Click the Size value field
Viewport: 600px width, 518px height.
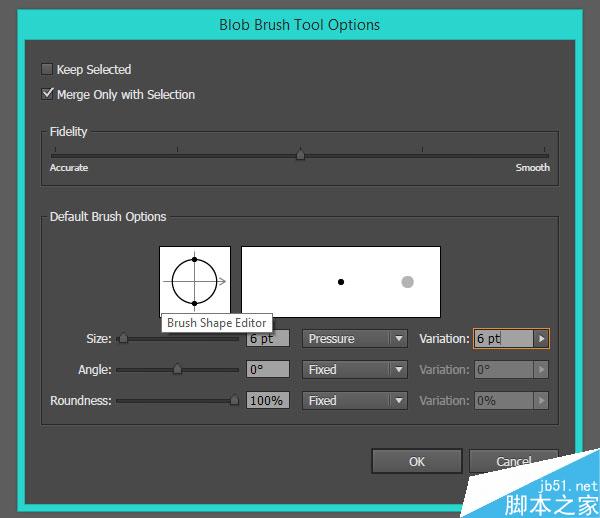pyautogui.click(x=268, y=339)
